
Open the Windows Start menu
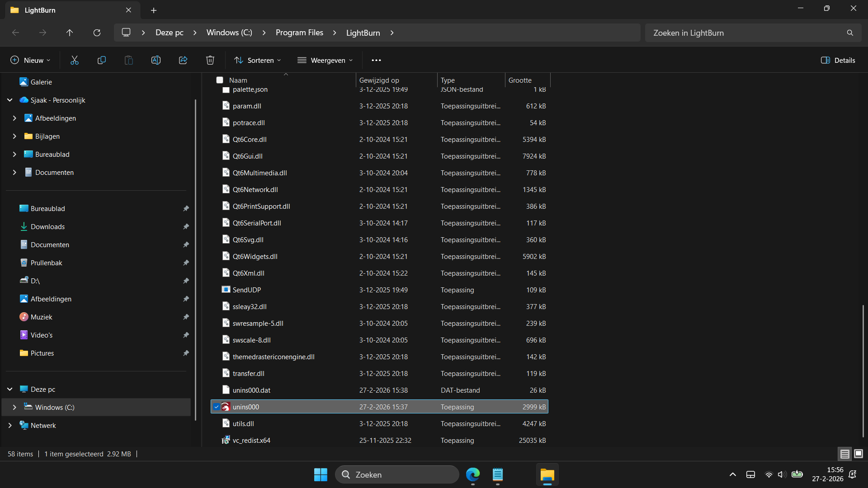coord(321,474)
